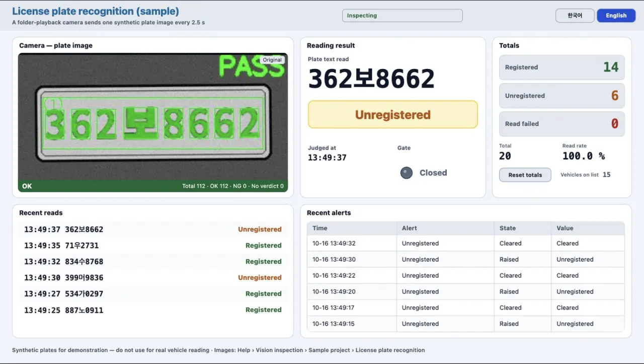Select recent read 13:49:32 834수8768
Screen dimensions: 644x364
click(x=153, y=262)
